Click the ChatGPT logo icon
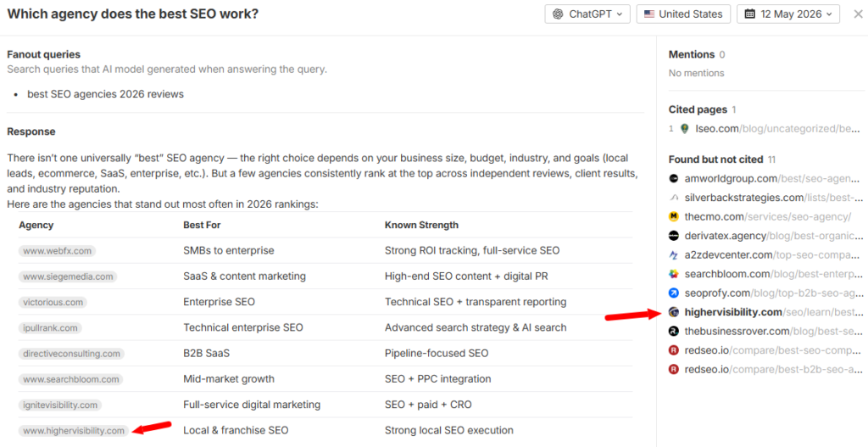This screenshot has height=447, width=868. point(558,14)
